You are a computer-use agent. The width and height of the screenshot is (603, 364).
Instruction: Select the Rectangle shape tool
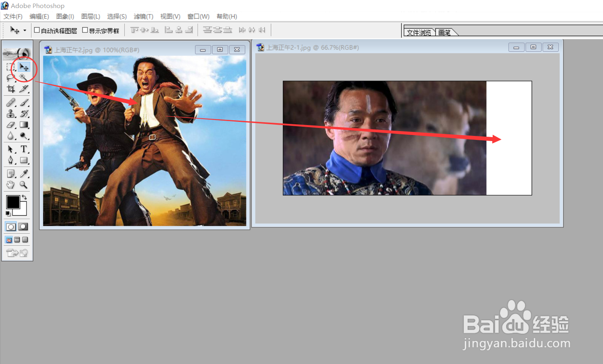(x=24, y=160)
